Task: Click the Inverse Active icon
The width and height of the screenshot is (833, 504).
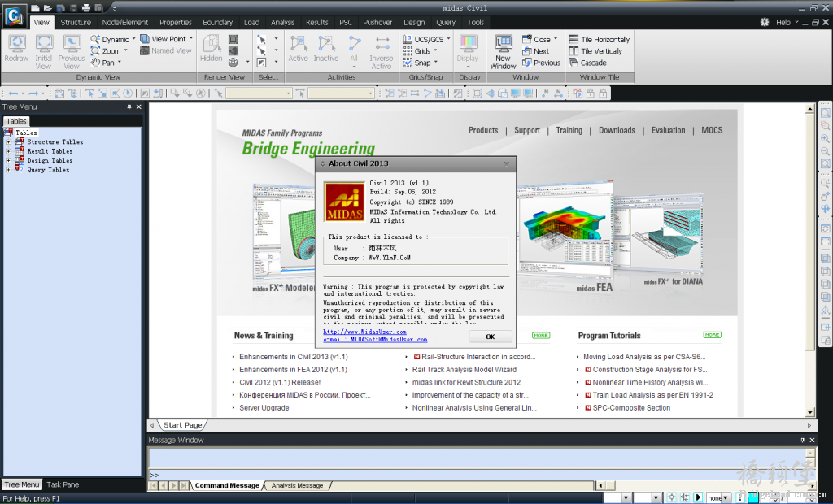Action: [382, 44]
